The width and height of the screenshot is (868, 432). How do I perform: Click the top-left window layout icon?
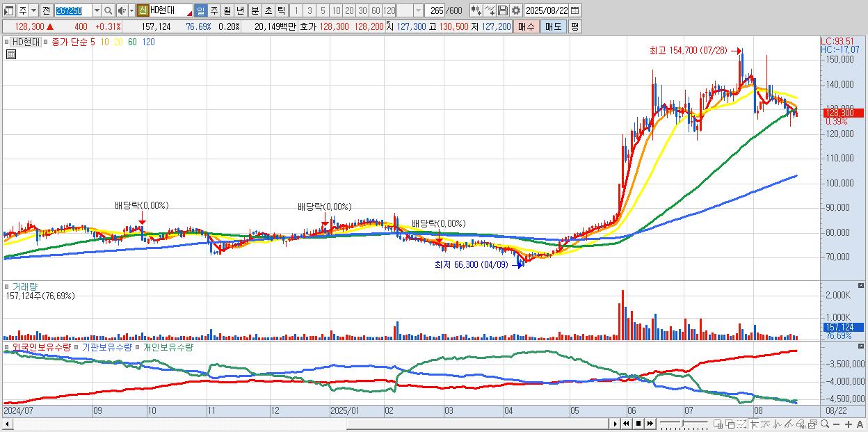click(8, 10)
